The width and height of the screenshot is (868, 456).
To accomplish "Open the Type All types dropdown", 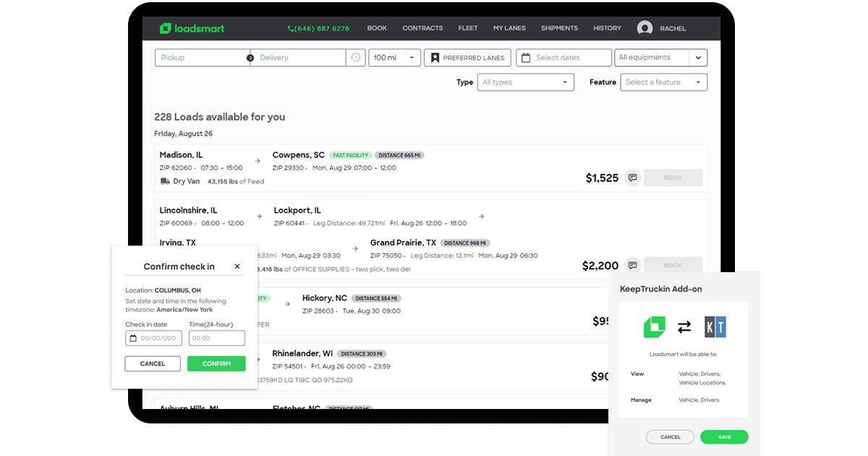I will click(x=526, y=83).
